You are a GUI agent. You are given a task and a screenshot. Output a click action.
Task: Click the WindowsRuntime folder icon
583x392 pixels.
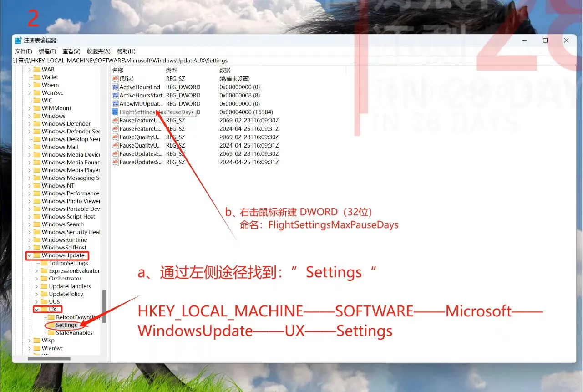(37, 240)
